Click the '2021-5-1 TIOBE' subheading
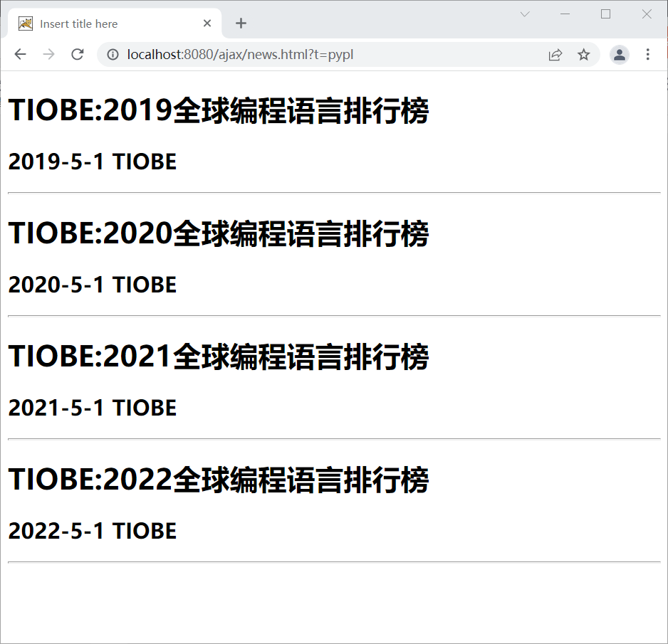The width and height of the screenshot is (668, 644). click(92, 408)
